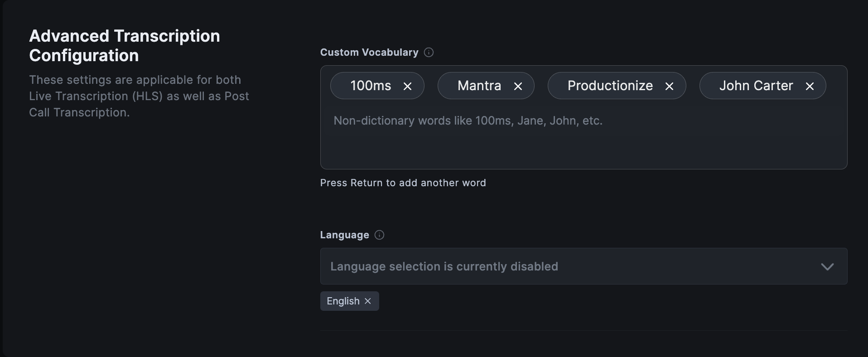Open the disabled Language selection field

pos(544,266)
